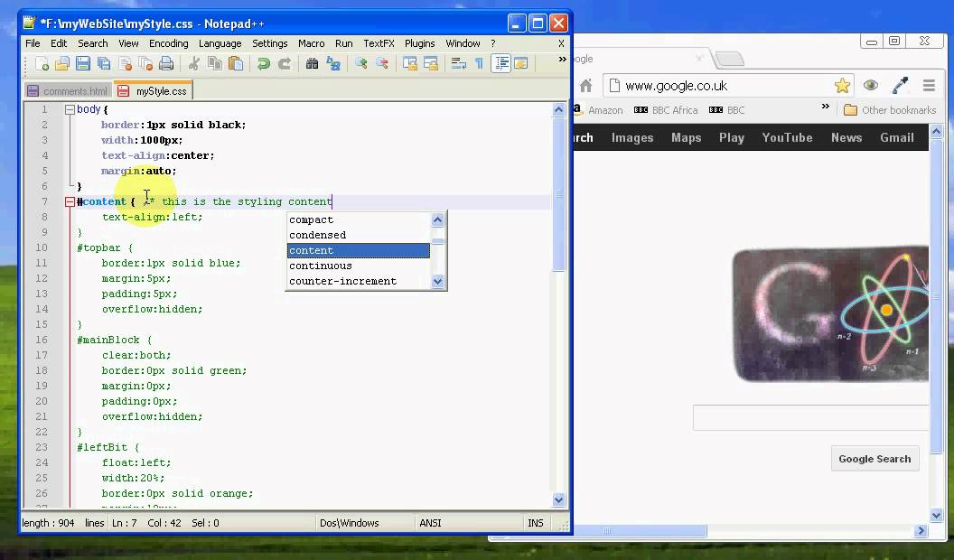Click the bookmark star in Chrome
The width and height of the screenshot is (954, 560).
pos(842,86)
